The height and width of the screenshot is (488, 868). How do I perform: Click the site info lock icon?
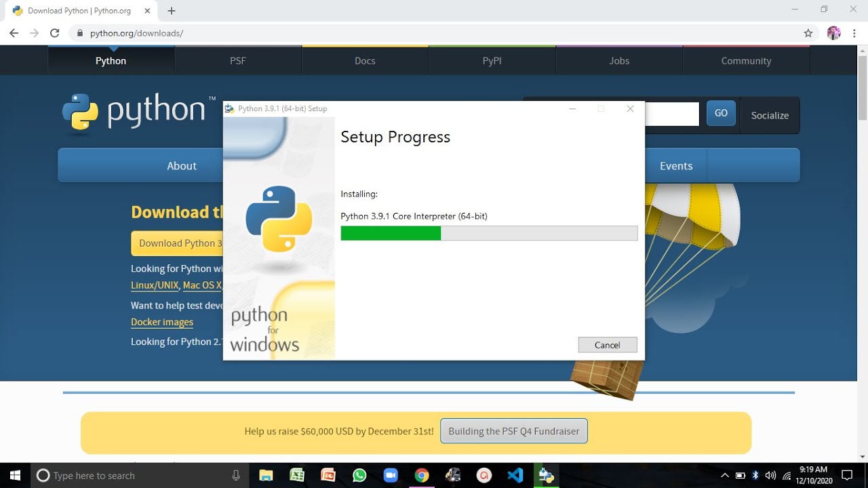pyautogui.click(x=80, y=33)
